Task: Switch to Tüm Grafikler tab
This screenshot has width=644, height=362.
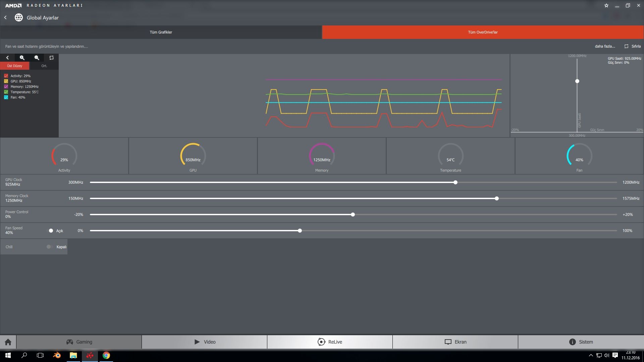Action: pyautogui.click(x=161, y=32)
